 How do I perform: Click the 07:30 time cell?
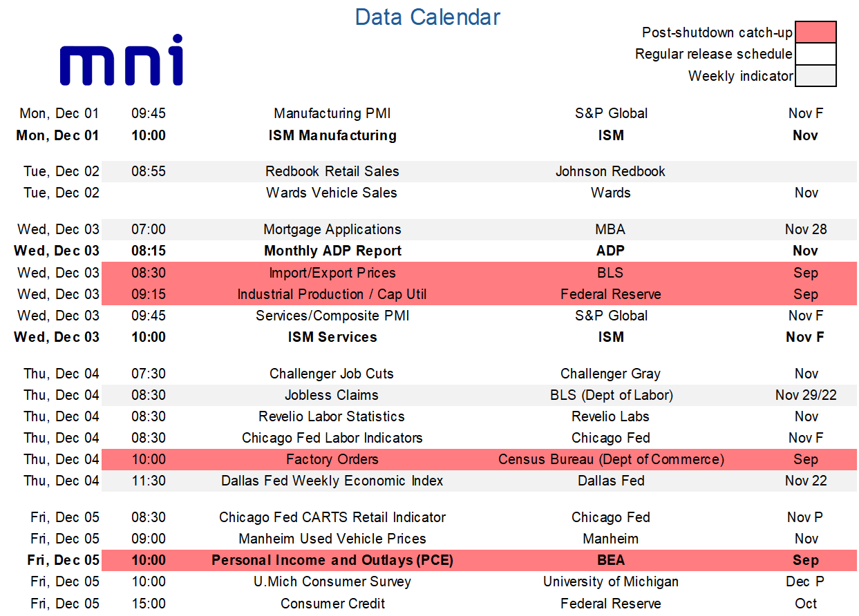coord(149,374)
